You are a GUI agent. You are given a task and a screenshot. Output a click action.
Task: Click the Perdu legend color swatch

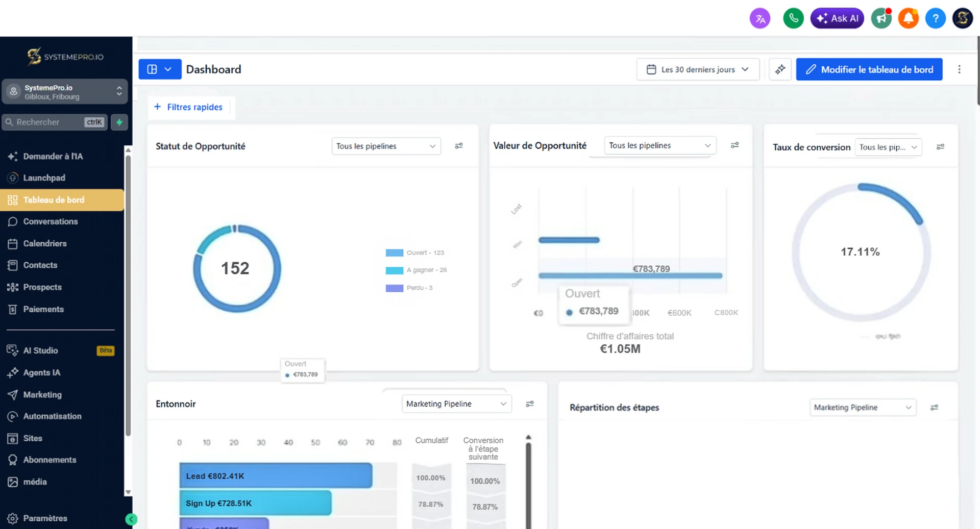pyautogui.click(x=395, y=288)
